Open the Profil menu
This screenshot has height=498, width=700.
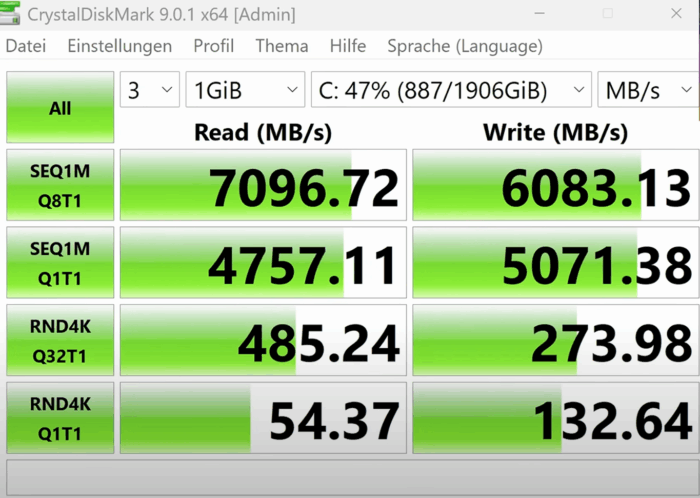point(213,46)
